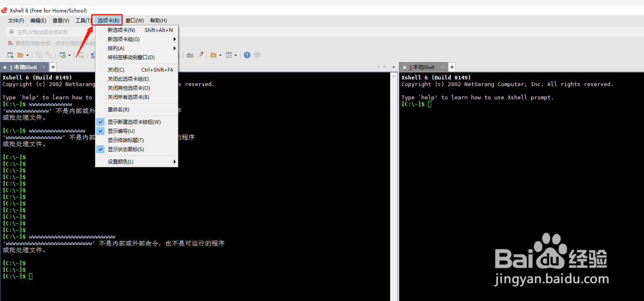Open the 窗口(W) menu

pyautogui.click(x=135, y=20)
